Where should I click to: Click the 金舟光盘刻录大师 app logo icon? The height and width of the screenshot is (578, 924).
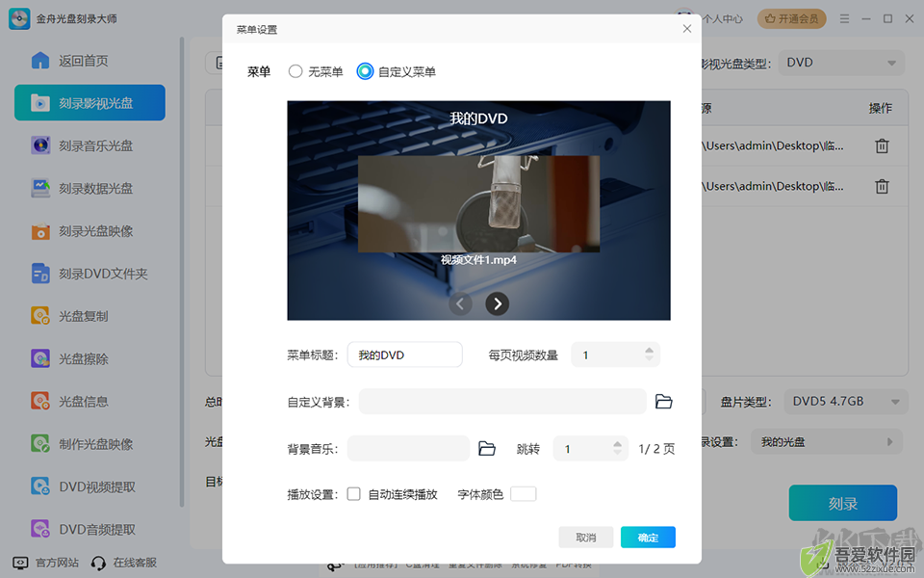(x=19, y=19)
